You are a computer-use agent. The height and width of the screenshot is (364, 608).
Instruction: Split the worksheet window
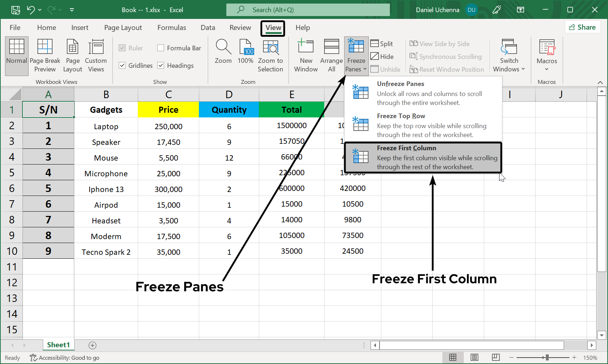click(382, 43)
